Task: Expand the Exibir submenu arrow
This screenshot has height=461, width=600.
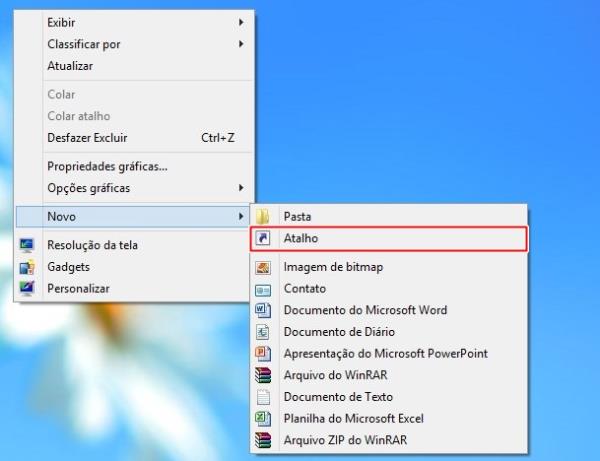Action: click(x=241, y=22)
